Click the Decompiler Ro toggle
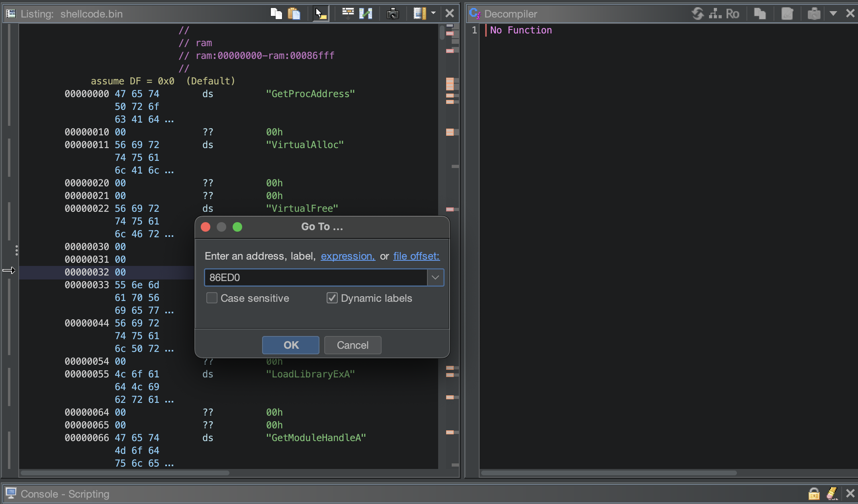 click(x=732, y=14)
